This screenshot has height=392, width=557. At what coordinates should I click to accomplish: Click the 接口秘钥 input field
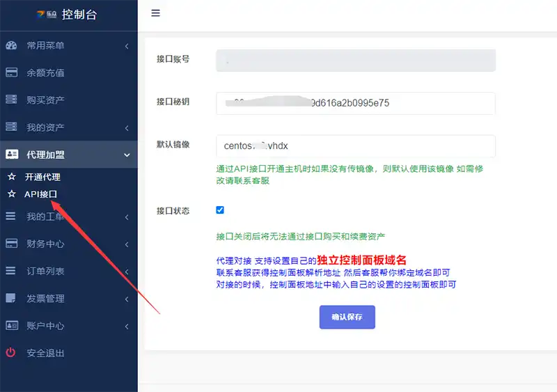coord(355,103)
